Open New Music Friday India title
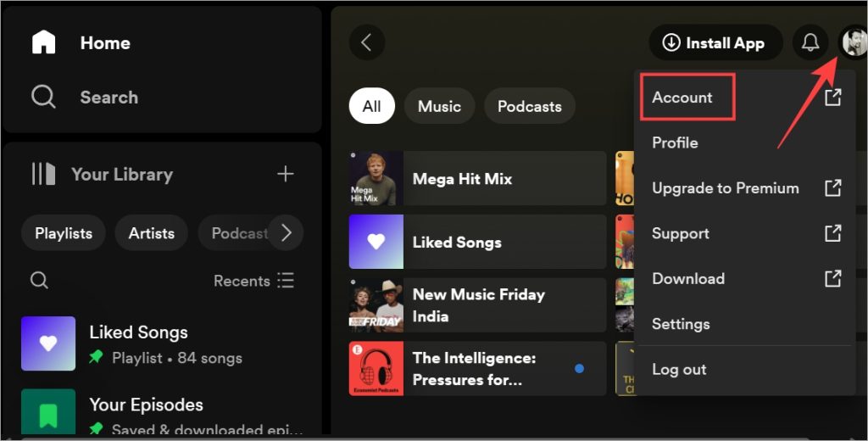The height and width of the screenshot is (441, 868). click(479, 305)
